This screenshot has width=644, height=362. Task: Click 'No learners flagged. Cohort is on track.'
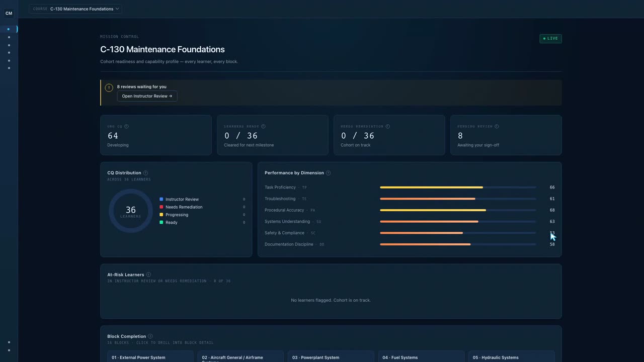[x=331, y=300]
